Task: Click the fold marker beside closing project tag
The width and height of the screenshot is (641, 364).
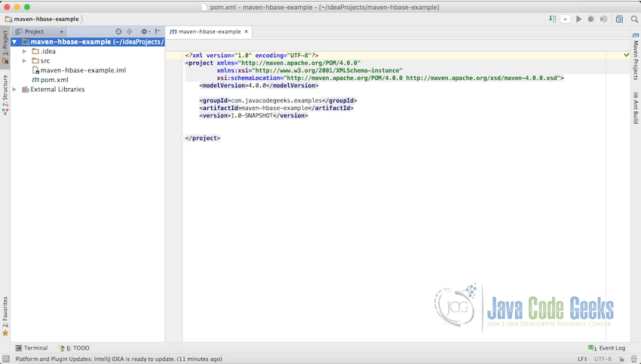Action: tap(182, 139)
